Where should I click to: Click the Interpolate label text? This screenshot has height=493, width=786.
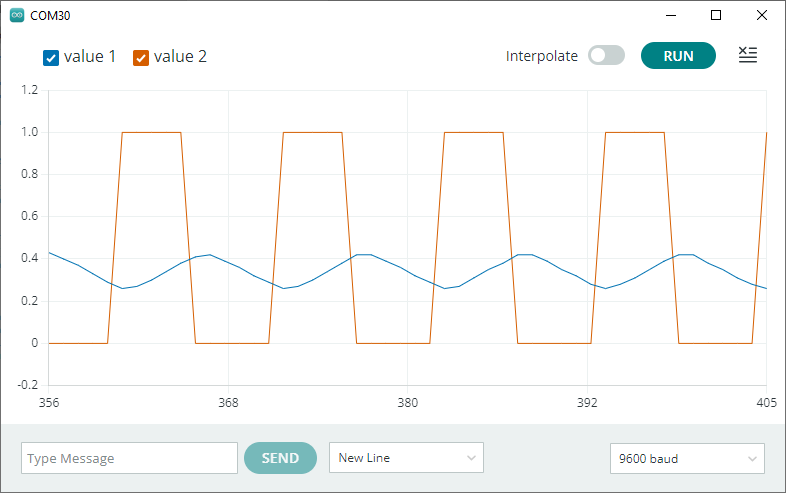(x=542, y=56)
